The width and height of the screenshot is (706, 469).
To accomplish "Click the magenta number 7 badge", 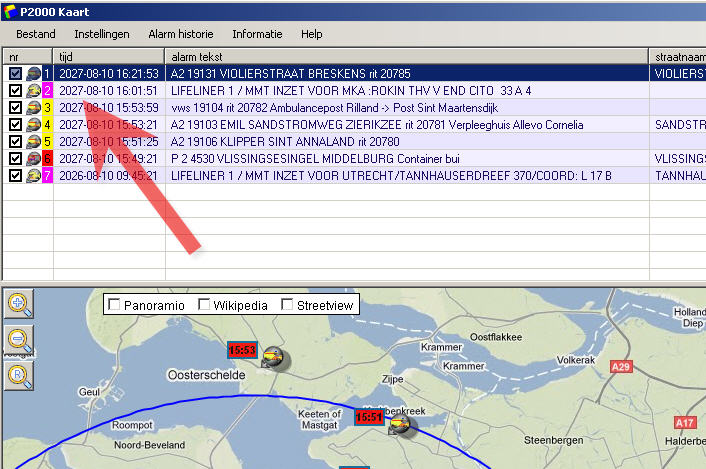I will [47, 176].
